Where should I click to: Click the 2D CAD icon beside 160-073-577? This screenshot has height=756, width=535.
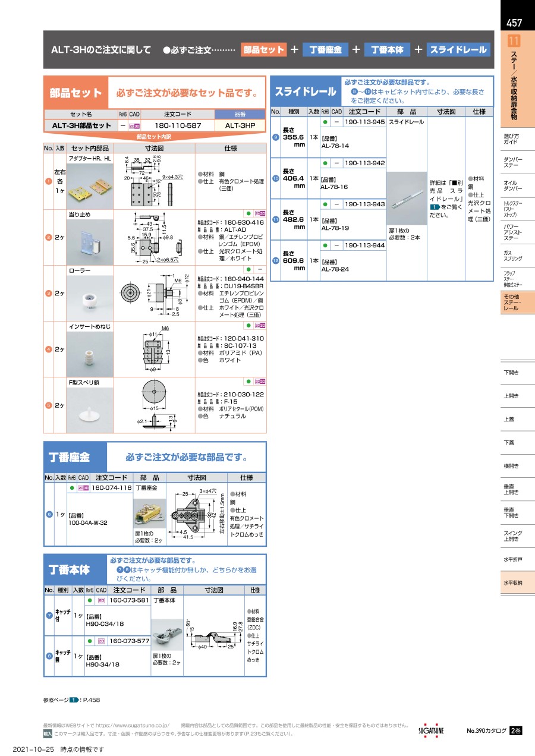(x=101, y=641)
